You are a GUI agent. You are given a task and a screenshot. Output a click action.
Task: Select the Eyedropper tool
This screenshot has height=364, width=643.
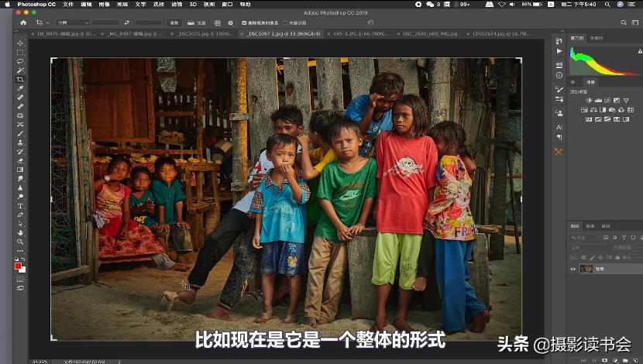coord(20,88)
